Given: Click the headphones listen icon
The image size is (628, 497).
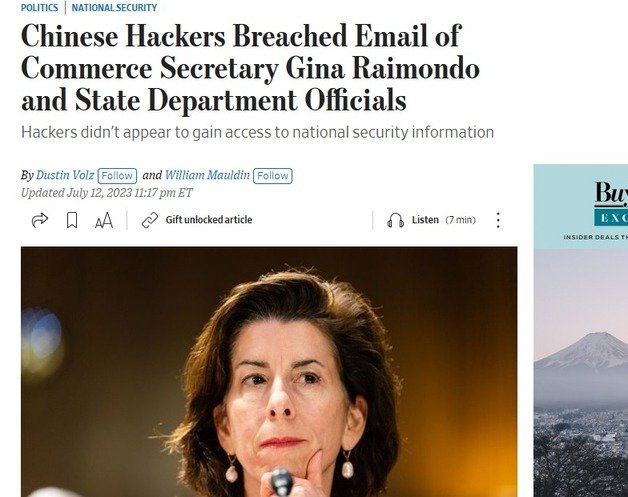Looking at the screenshot, I should coord(395,220).
